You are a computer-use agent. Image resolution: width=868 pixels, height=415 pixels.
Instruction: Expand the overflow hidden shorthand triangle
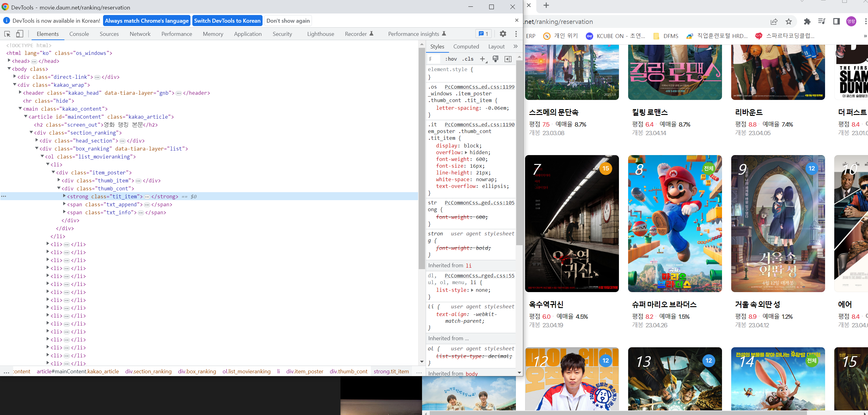(466, 153)
